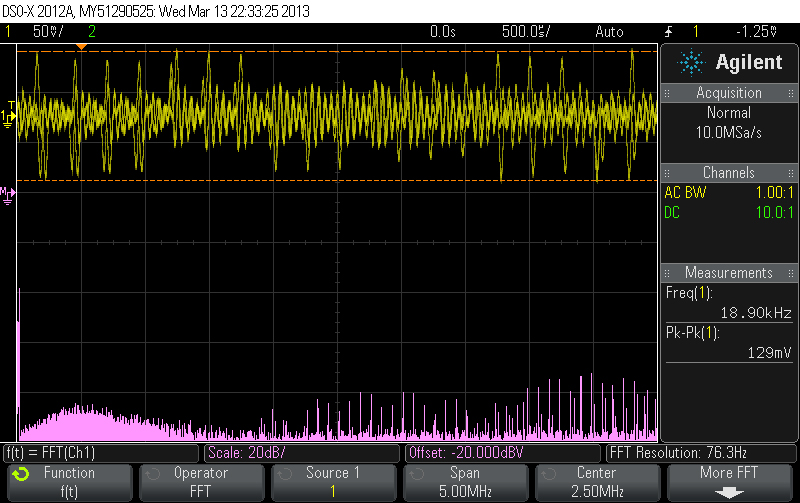The height and width of the screenshot is (503, 800).
Task: Select the Freq(1) measurement label
Action: tap(689, 293)
